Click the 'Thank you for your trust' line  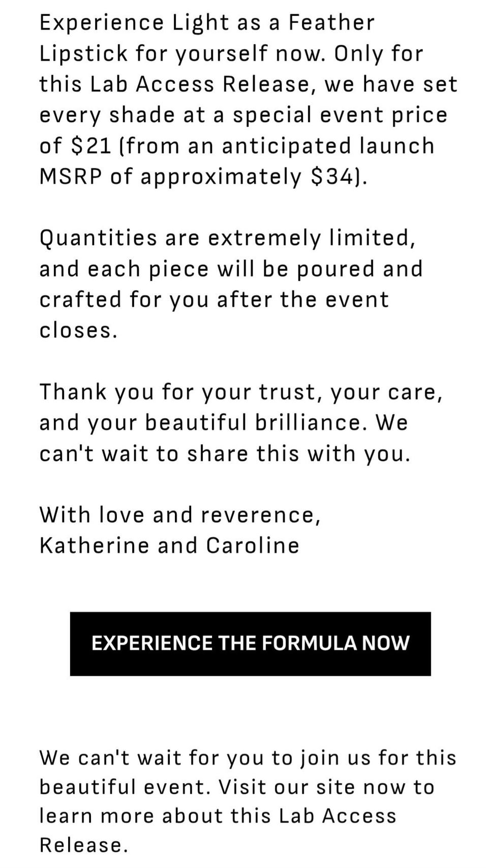[x=240, y=392]
